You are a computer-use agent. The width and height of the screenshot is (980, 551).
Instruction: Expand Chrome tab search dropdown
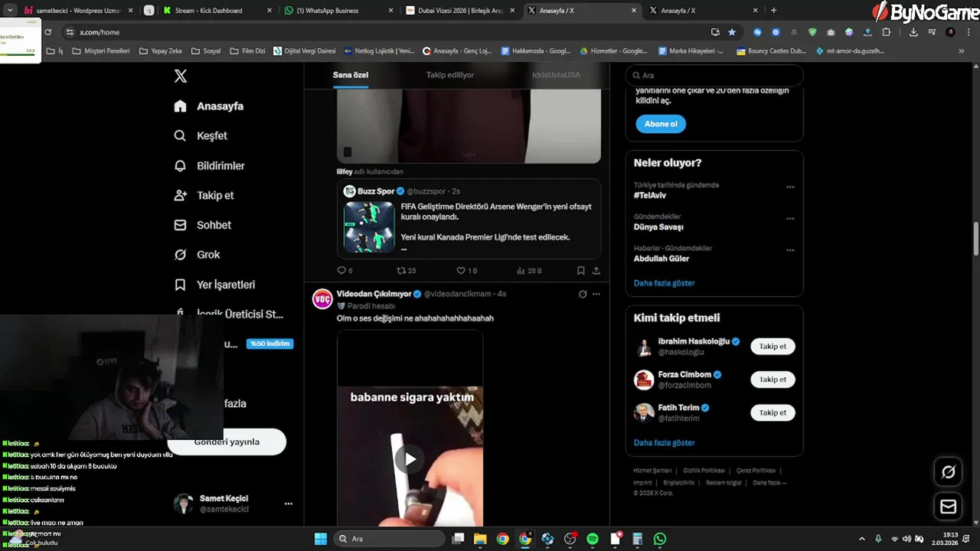10,11
